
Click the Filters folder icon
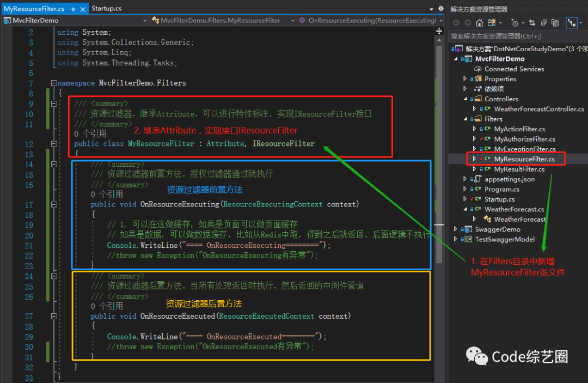tap(478, 119)
